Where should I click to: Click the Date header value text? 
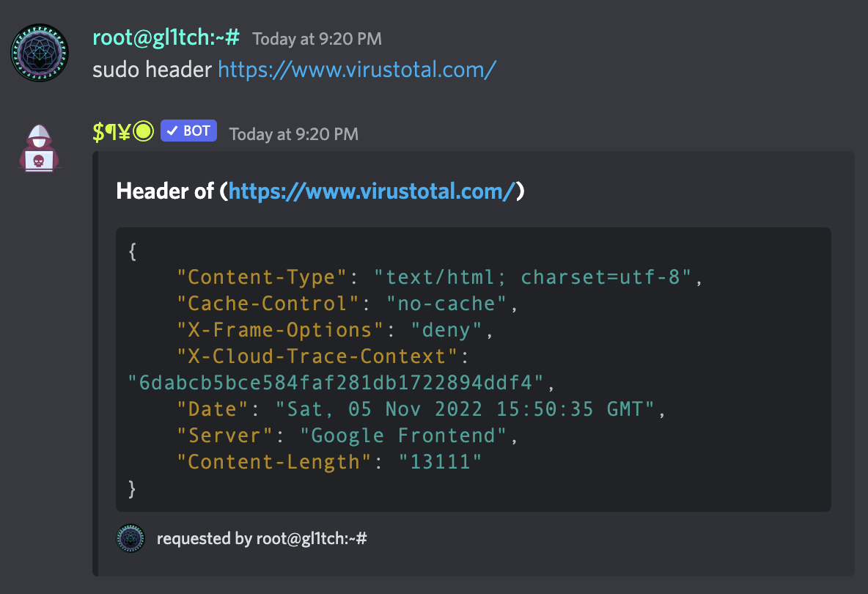coord(465,409)
